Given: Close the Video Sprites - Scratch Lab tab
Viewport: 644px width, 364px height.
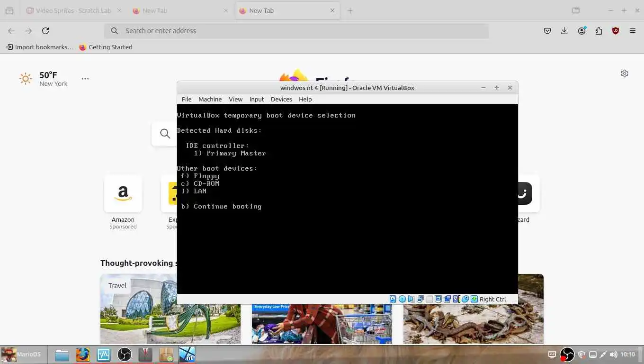Looking at the screenshot, I should 119,10.
